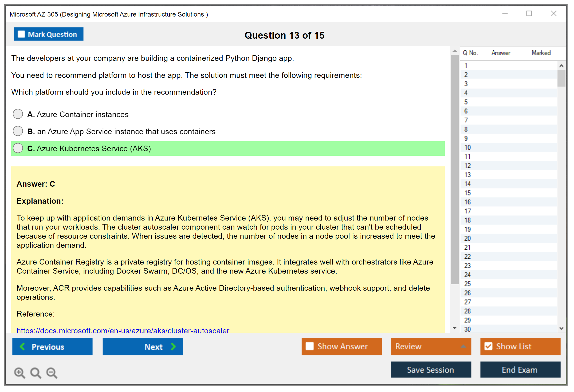Toggle the Show Answer checkbox
The height and width of the screenshot is (392, 574).
(310, 346)
